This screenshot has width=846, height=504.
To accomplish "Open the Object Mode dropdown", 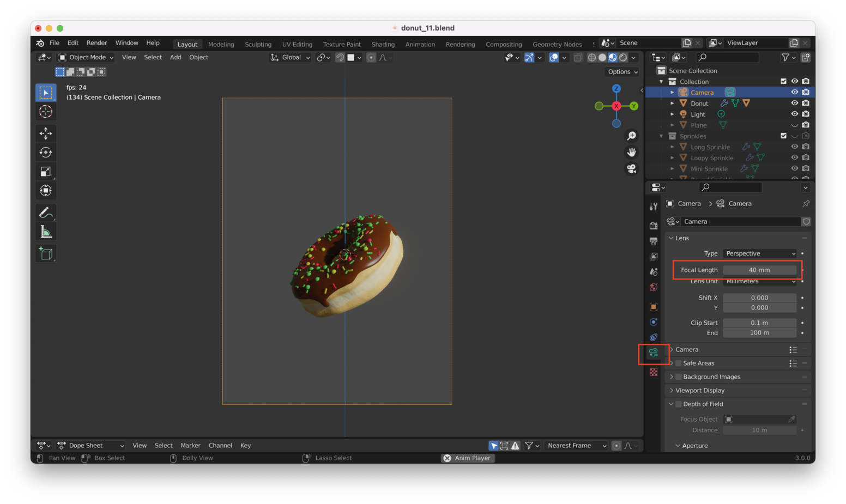I will tap(86, 57).
